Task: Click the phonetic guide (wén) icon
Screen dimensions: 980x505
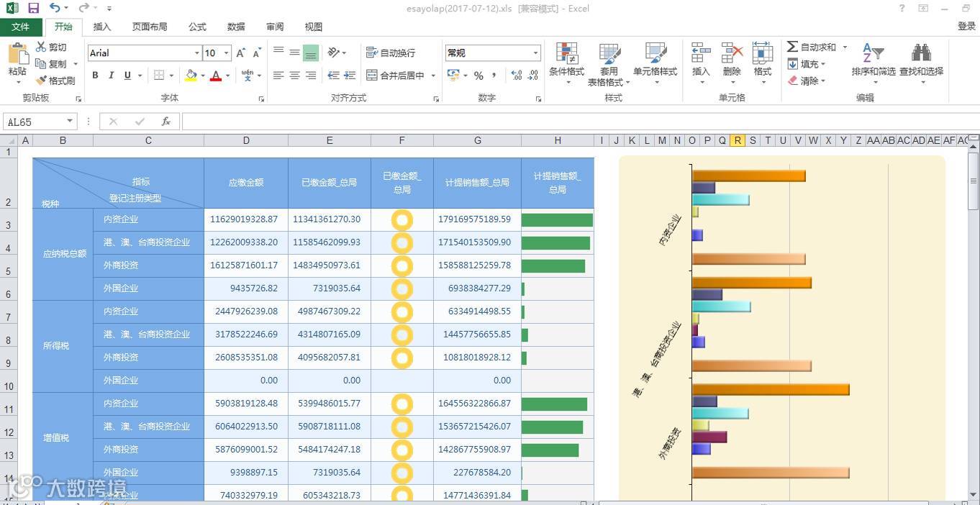Action: 248,75
